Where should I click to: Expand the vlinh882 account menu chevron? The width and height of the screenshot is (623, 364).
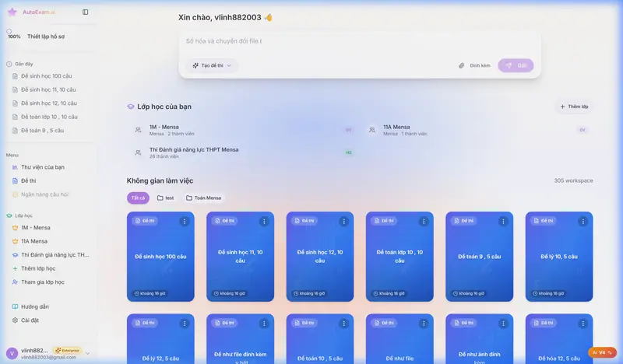87,353
